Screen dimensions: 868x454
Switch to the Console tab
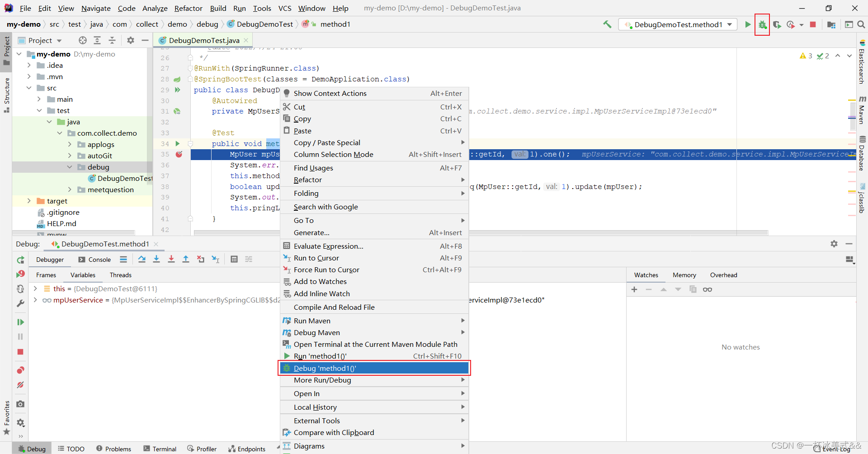pyautogui.click(x=94, y=260)
